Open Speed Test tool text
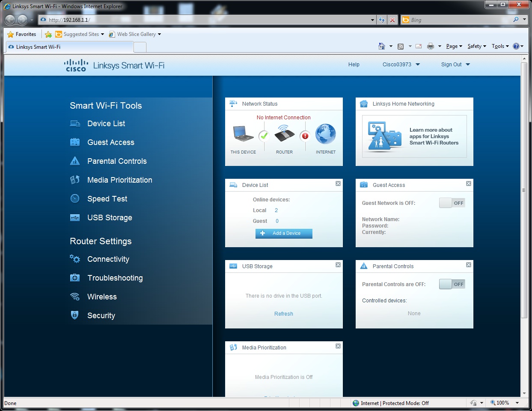The image size is (532, 411). pyautogui.click(x=107, y=199)
